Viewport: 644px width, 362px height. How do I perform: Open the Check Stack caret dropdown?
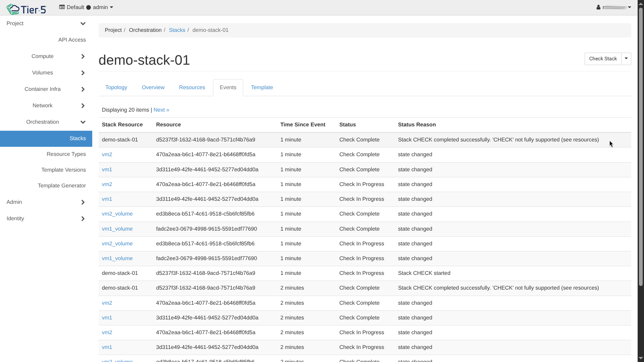626,59
